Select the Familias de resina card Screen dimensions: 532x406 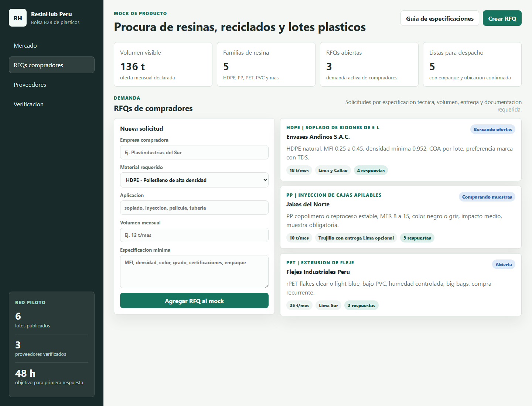(266, 64)
